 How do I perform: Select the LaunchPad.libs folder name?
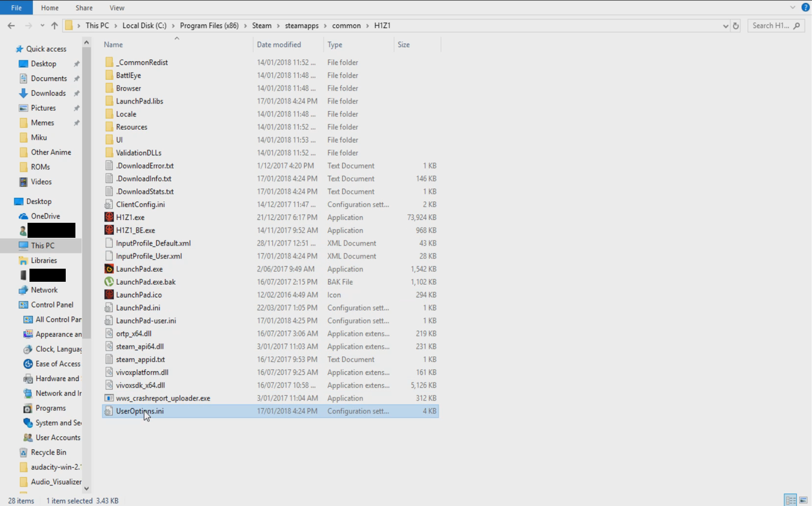click(x=140, y=101)
